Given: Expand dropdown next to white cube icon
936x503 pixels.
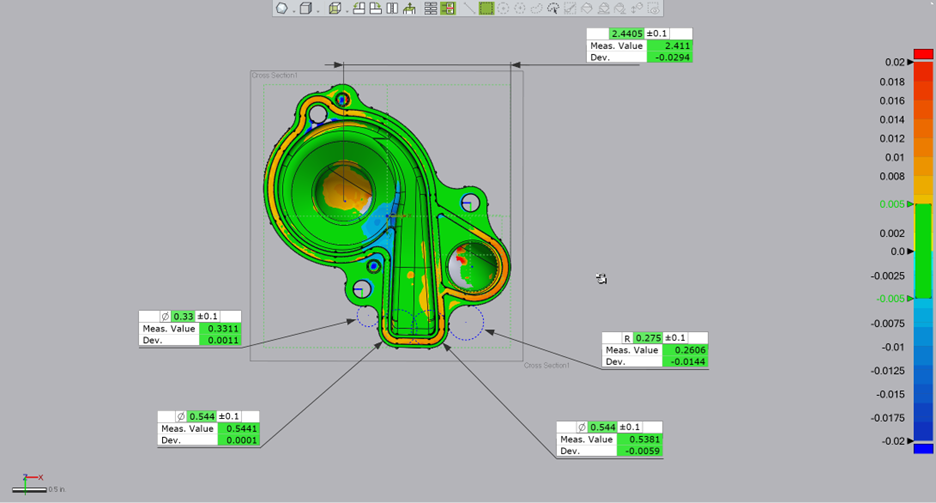Looking at the screenshot, I should point(318,11).
